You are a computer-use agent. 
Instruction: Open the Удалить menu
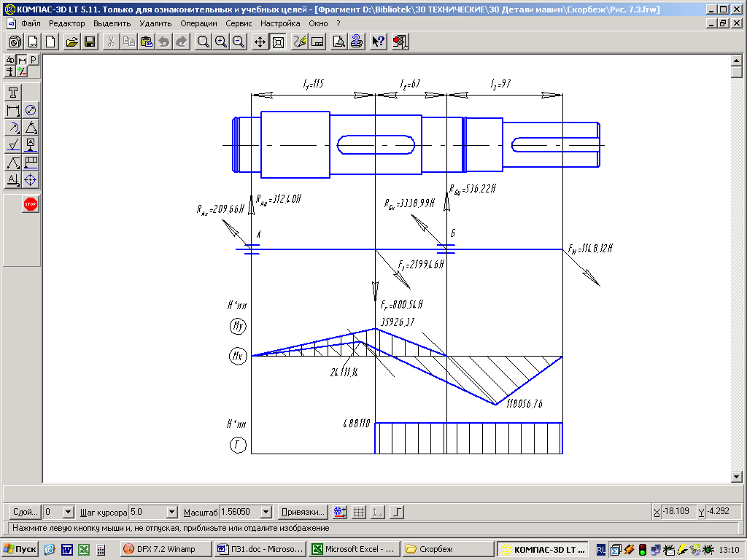point(155,23)
